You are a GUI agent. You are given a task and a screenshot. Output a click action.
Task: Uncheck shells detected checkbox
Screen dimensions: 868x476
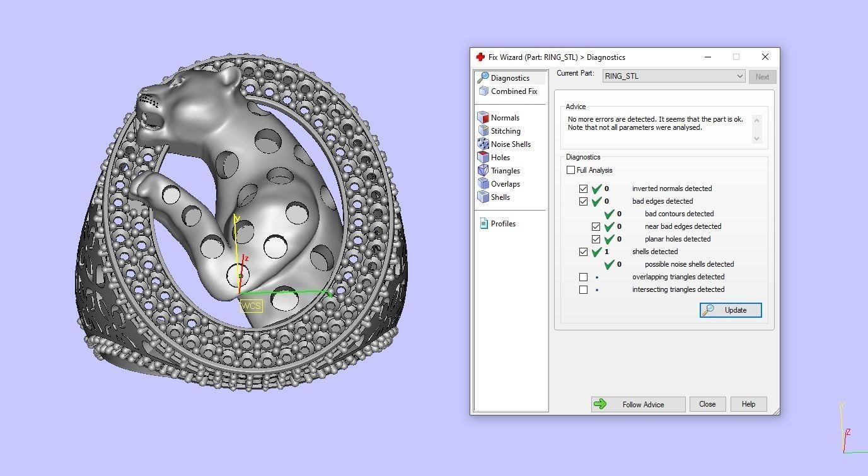[583, 252]
